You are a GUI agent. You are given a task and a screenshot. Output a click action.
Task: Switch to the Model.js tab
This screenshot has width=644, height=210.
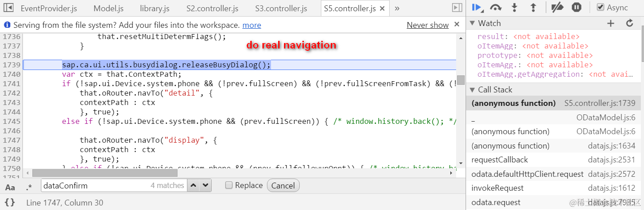[108, 9]
